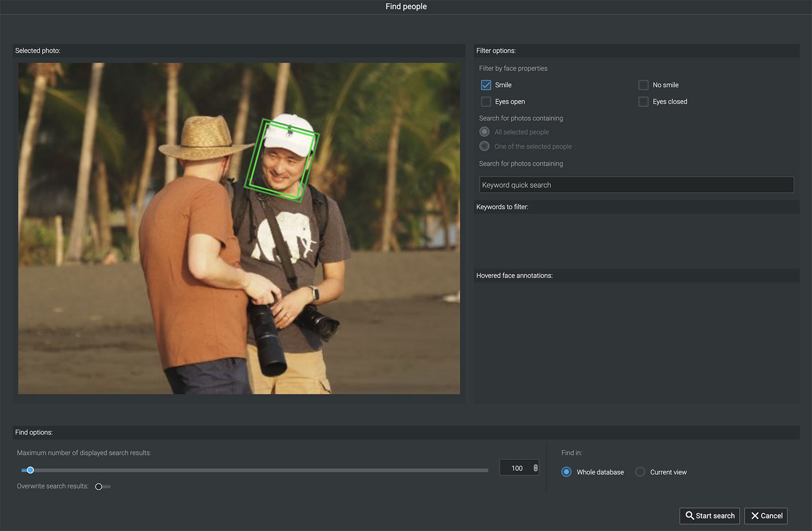Uncheck the Smile checkbox
Screen dimensions: 812x531
coord(486,85)
